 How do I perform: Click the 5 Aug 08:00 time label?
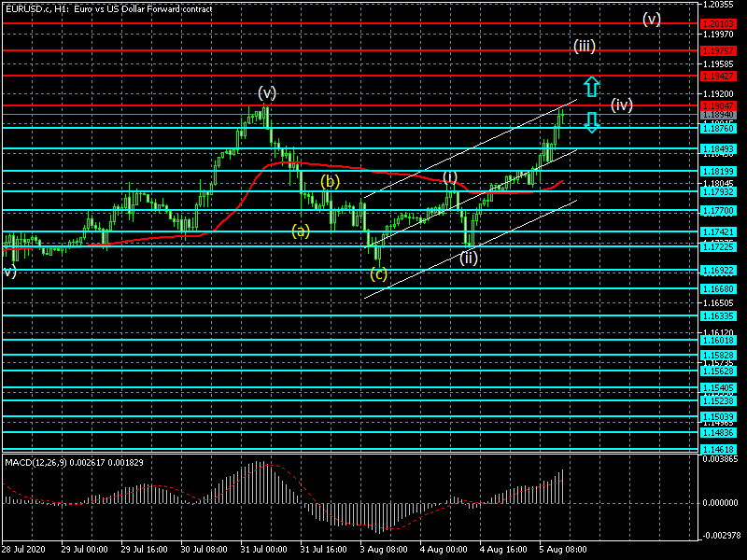(564, 549)
